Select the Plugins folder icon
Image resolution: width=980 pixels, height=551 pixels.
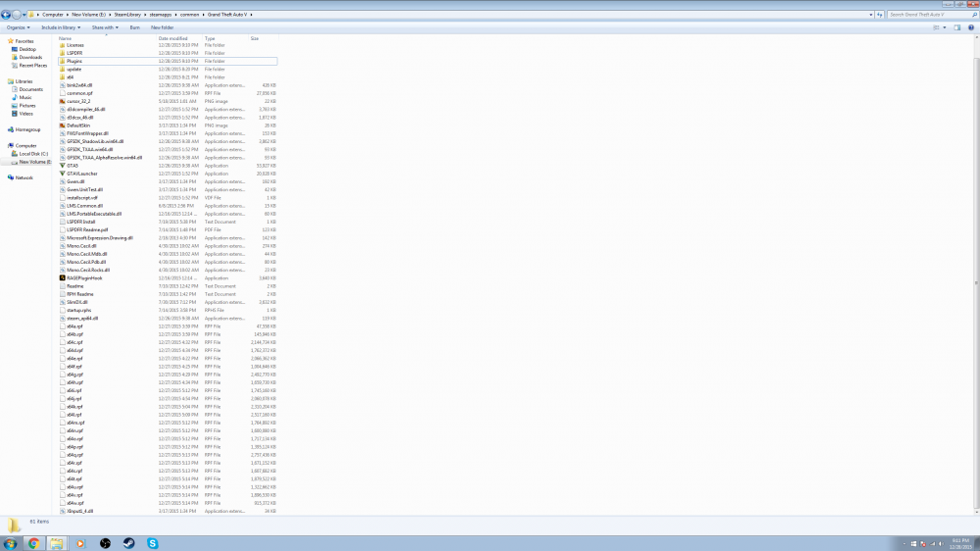pos(63,62)
